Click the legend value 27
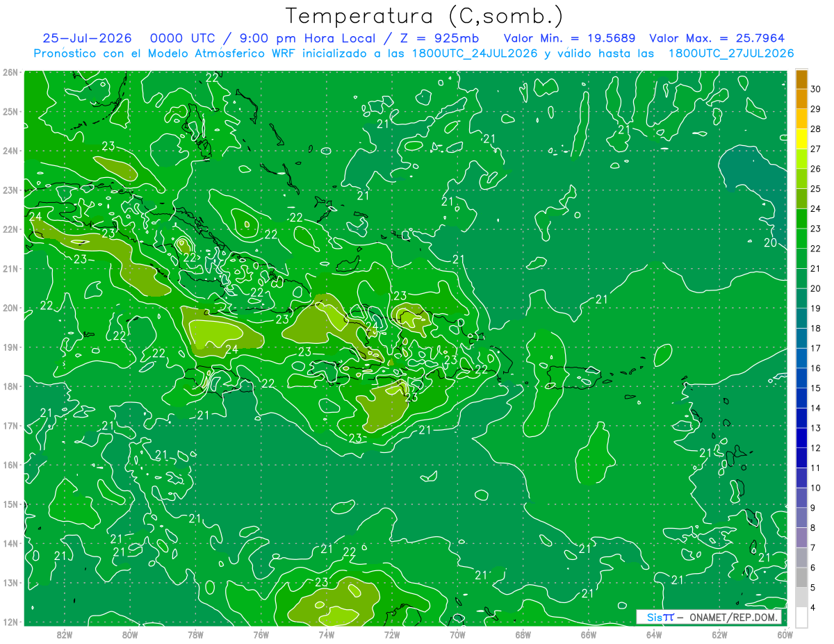The height and width of the screenshot is (644, 834). [x=815, y=149]
